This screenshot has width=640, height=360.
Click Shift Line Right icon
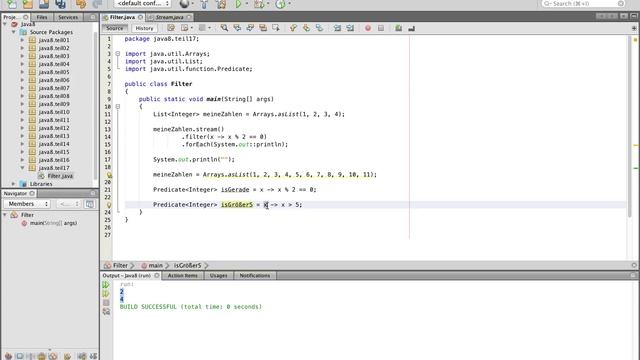(x=350, y=28)
